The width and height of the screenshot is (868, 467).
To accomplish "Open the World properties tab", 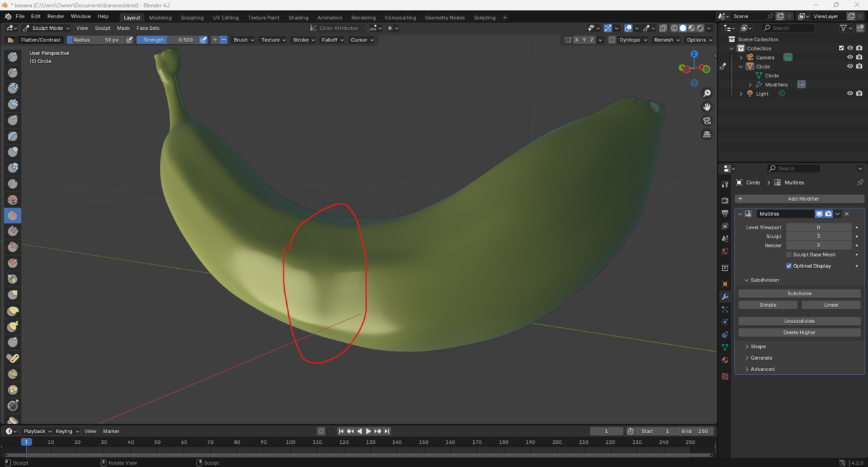I will 725,251.
